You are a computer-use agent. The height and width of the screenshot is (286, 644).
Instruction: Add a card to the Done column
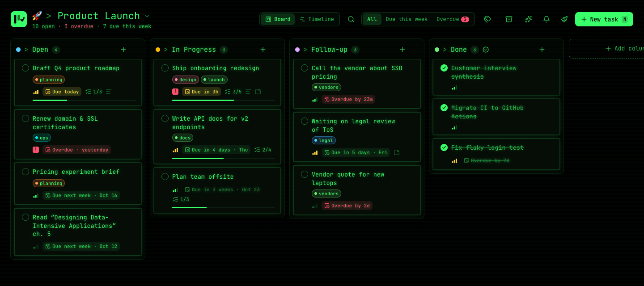(542, 50)
